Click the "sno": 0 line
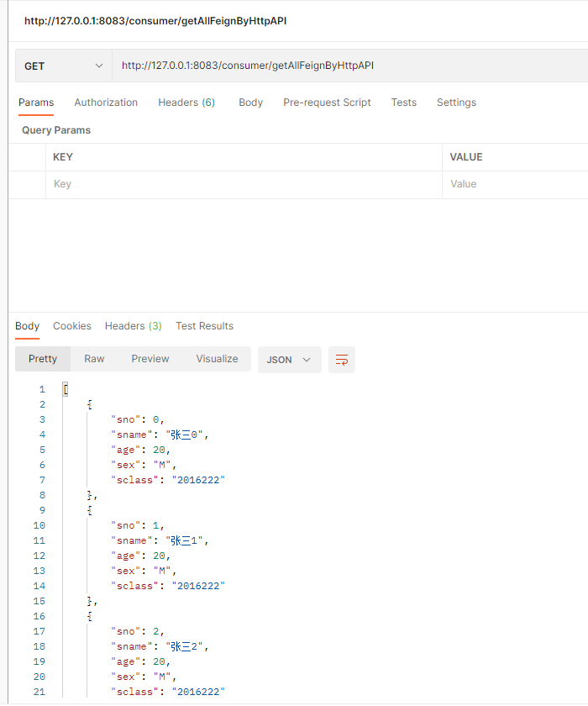This screenshot has height=706, width=588. [138, 419]
